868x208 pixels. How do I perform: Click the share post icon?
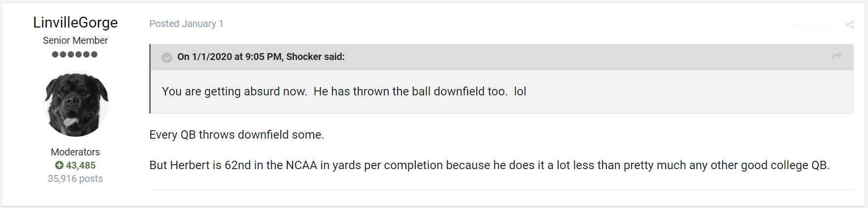pos(850,25)
